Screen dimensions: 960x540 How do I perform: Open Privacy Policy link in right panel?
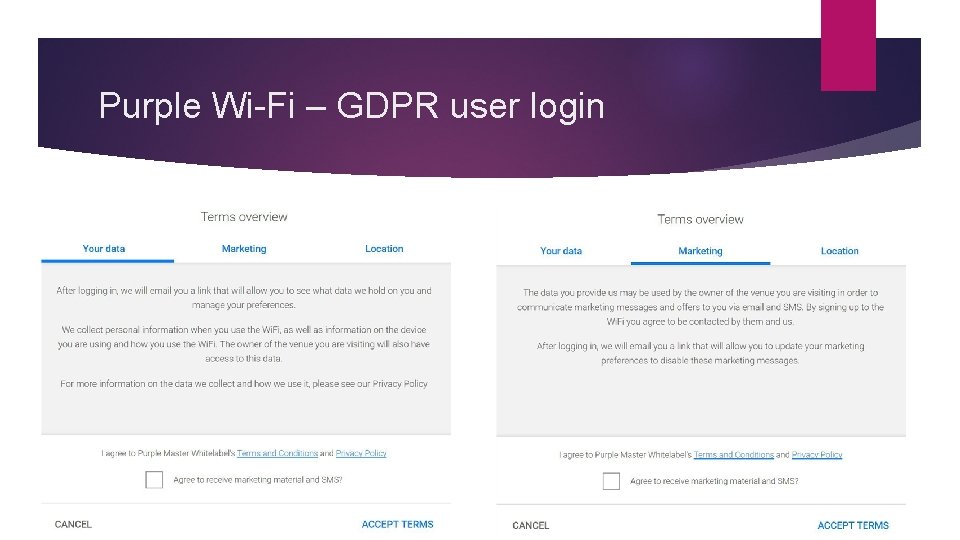pos(817,455)
